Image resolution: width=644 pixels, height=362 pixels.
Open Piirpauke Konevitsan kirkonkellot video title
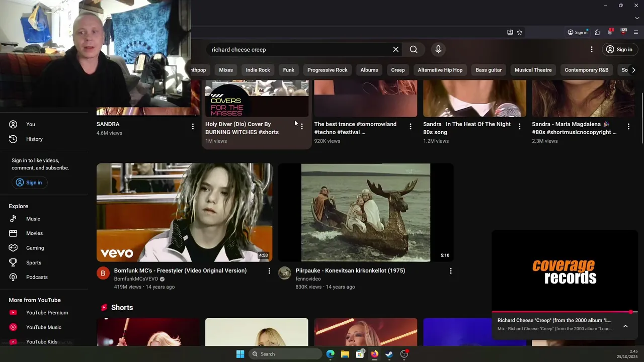pyautogui.click(x=350, y=270)
